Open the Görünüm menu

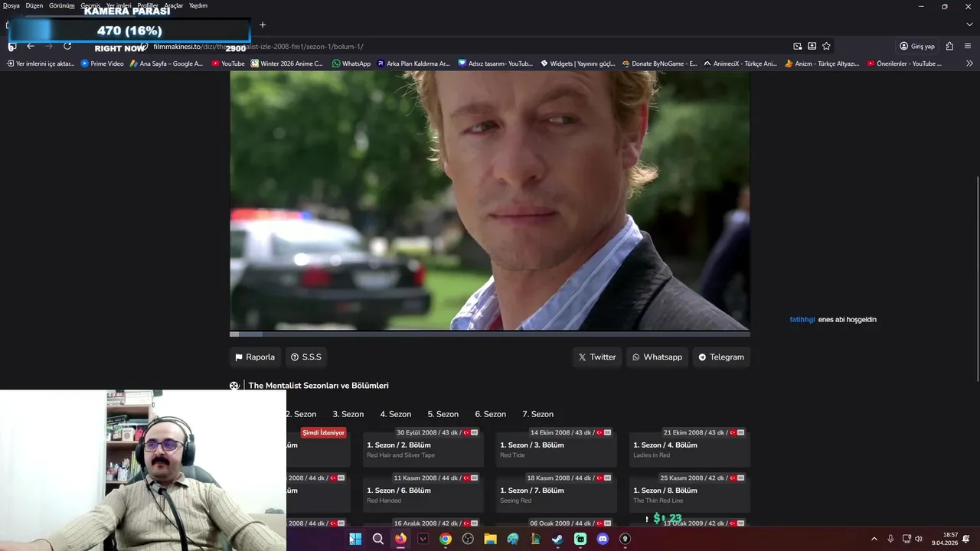(62, 5)
